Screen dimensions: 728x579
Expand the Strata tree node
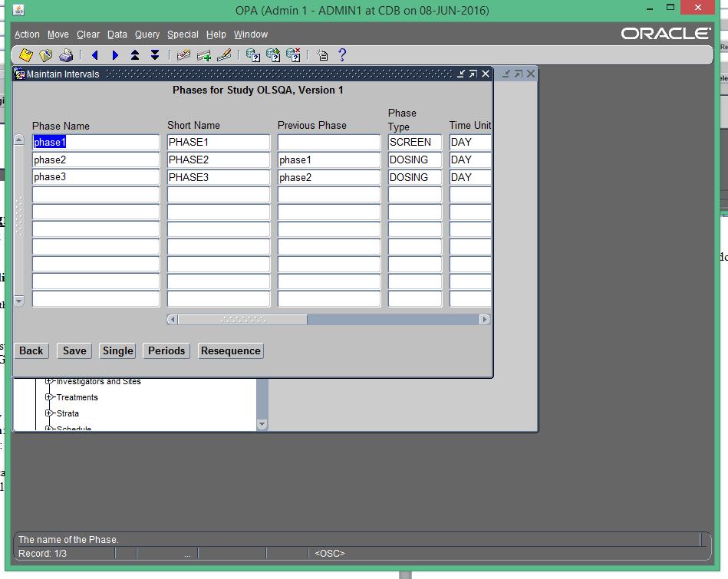click(x=49, y=413)
